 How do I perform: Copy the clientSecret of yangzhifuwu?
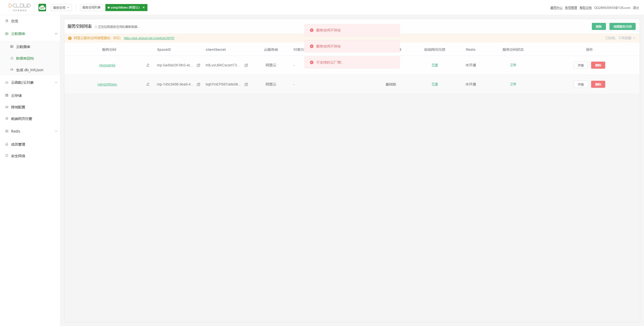click(246, 85)
